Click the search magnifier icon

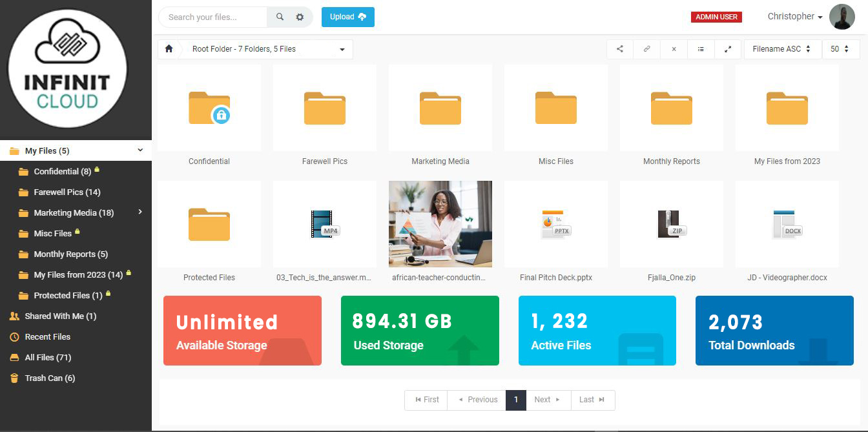click(x=280, y=17)
